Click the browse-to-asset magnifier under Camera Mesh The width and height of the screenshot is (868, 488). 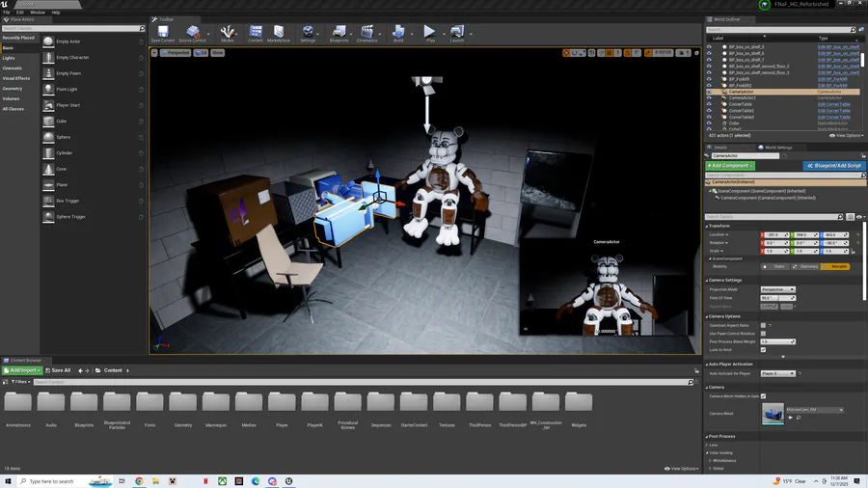click(799, 418)
